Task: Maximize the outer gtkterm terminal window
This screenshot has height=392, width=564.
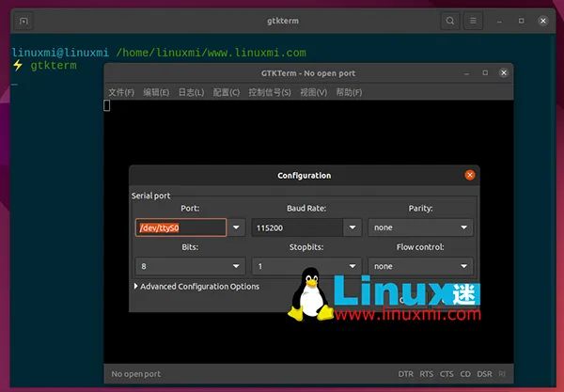Action: [521, 21]
